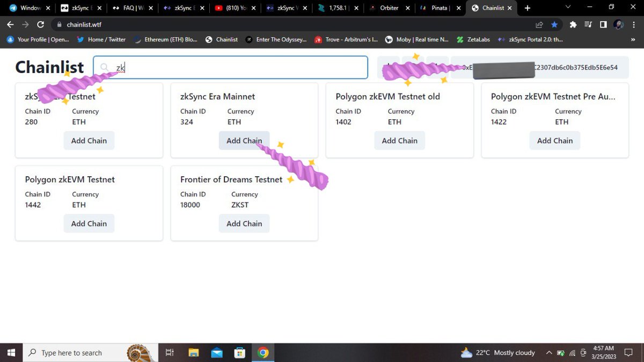Open Microsoft Store from the taskbar

240,353
